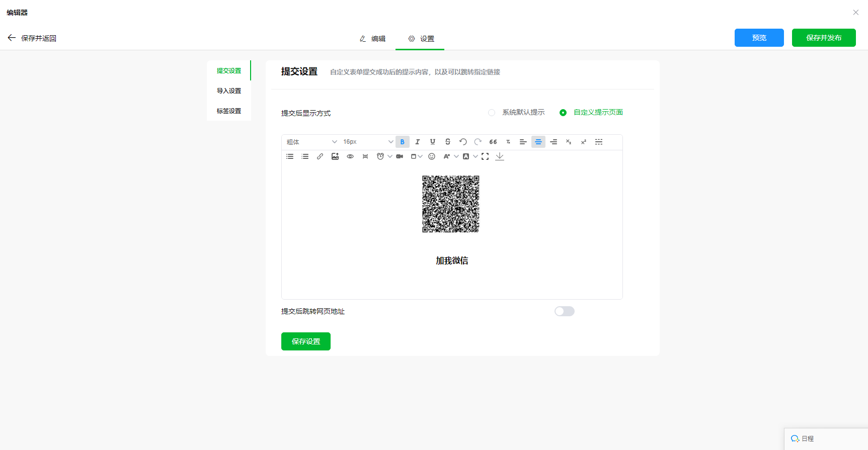The width and height of the screenshot is (868, 450).
Task: Switch to the 设置 tab
Action: click(x=421, y=39)
